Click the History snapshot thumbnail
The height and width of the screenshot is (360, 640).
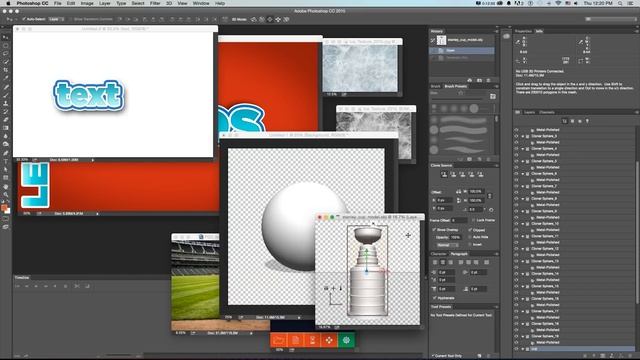(441, 40)
